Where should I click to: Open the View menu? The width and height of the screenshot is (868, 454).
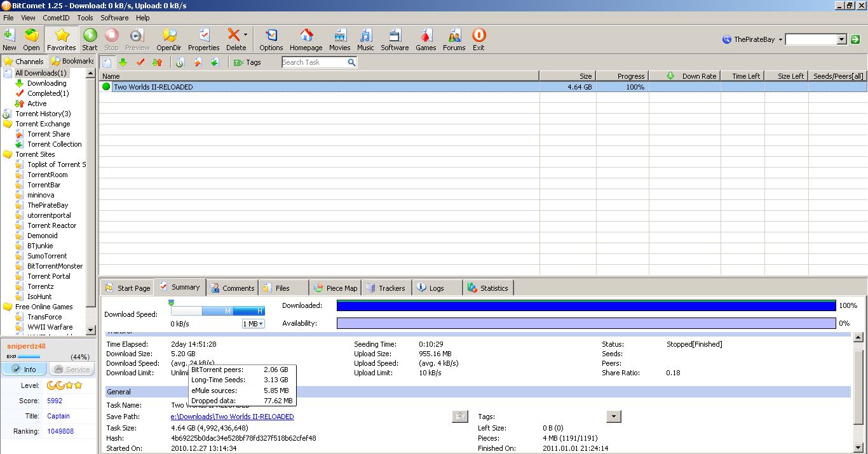click(x=27, y=18)
